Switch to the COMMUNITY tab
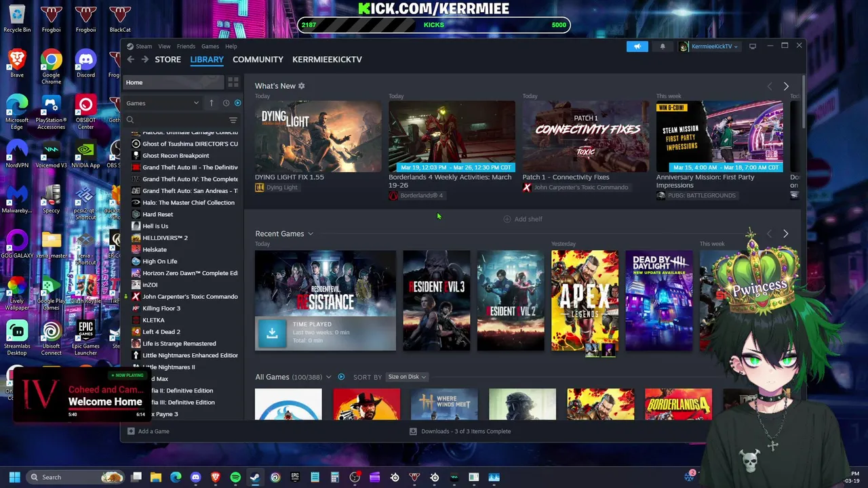Image resolution: width=868 pixels, height=488 pixels. click(x=258, y=60)
